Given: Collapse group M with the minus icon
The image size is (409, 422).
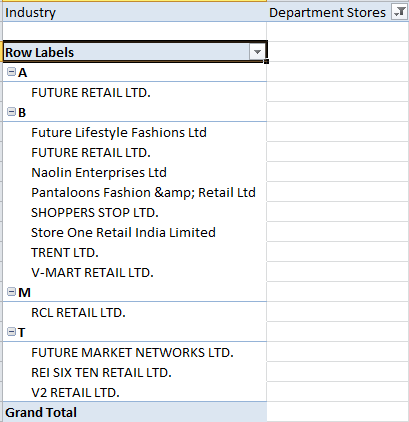Looking at the screenshot, I should coord(11,292).
